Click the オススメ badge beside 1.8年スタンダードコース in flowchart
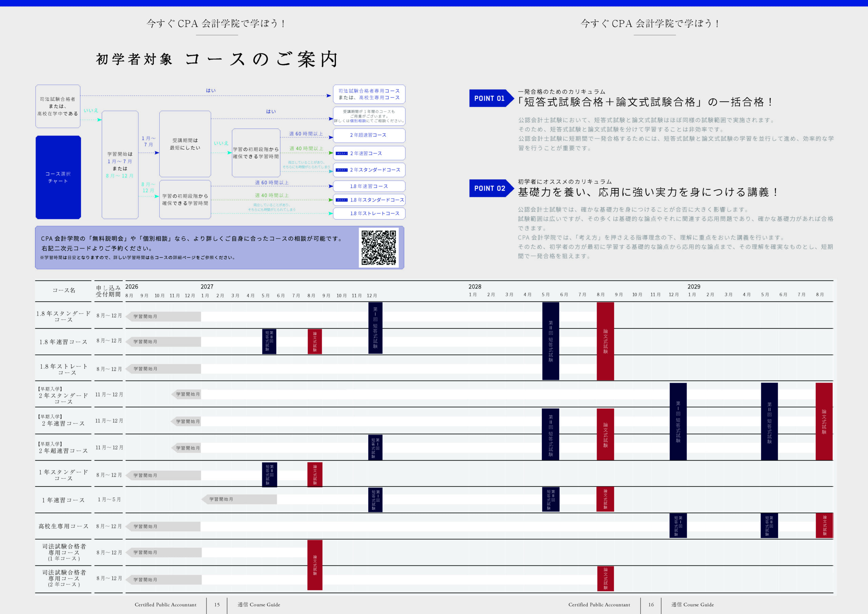The width and height of the screenshot is (868, 614). (342, 200)
